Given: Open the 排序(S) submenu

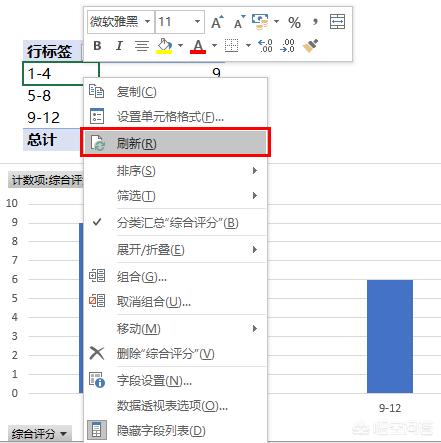Looking at the screenshot, I should pyautogui.click(x=175, y=171).
